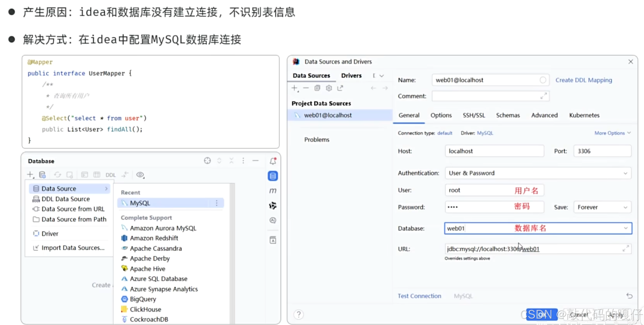
Task: Open the Maven 'm' tool window icon
Action: click(273, 190)
